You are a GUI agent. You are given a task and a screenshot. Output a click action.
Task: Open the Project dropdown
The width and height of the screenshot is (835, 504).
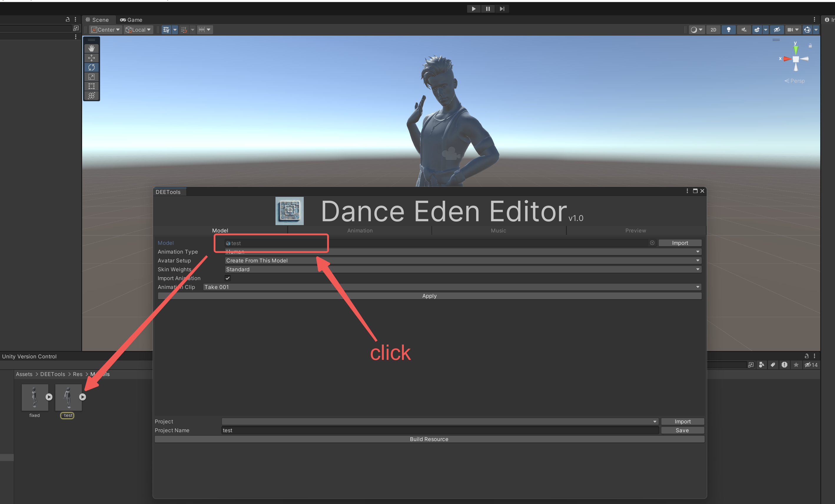tap(440, 421)
